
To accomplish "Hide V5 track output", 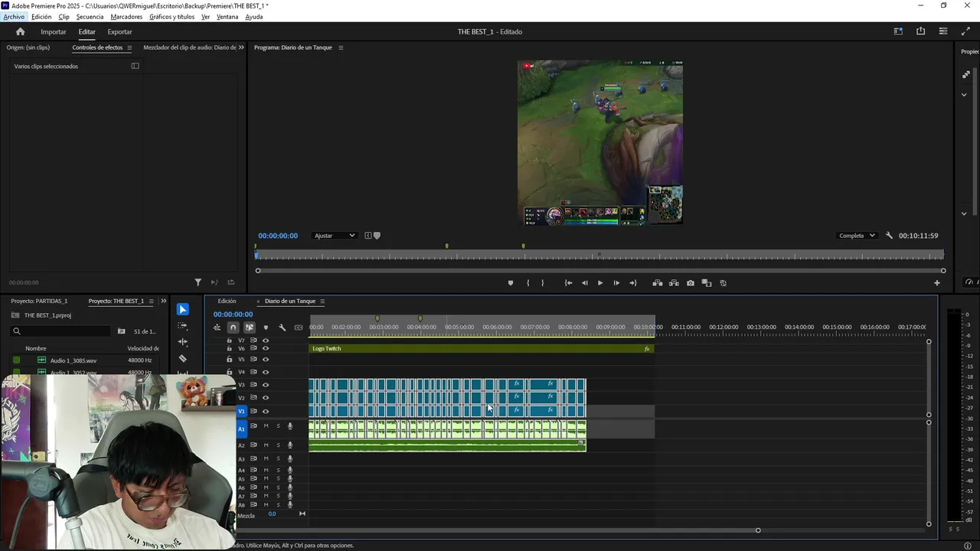I will tap(266, 359).
